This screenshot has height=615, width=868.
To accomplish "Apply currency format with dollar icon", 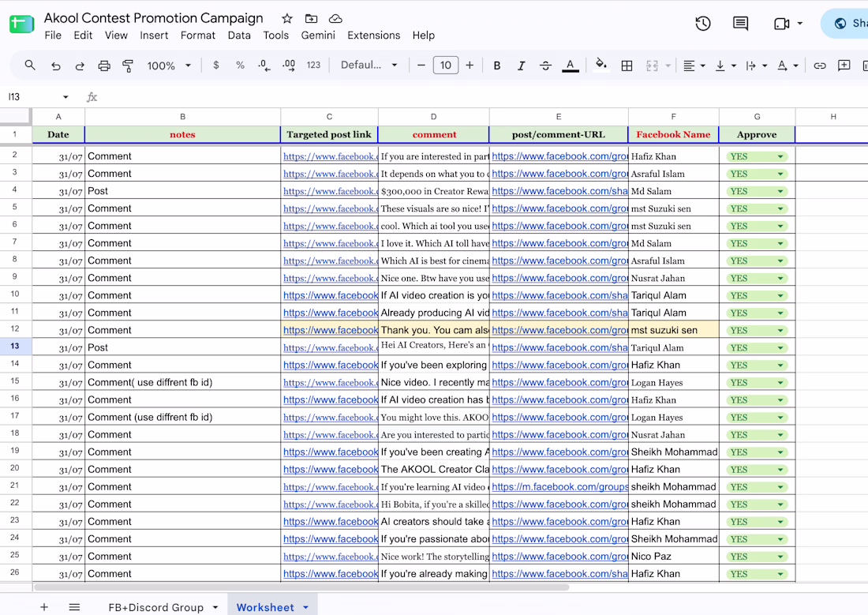I will [216, 66].
